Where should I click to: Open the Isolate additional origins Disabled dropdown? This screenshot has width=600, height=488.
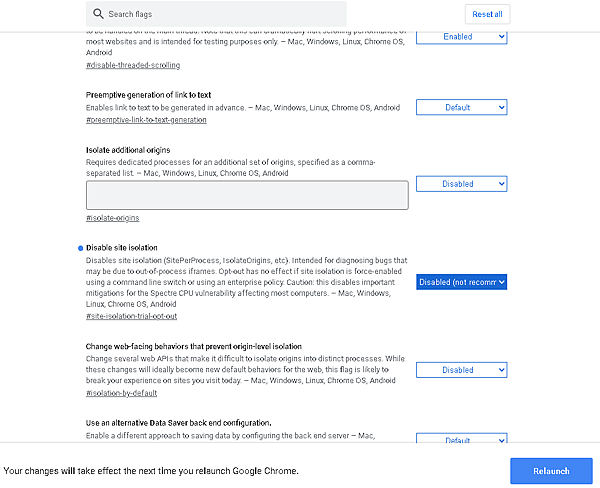[x=462, y=184]
